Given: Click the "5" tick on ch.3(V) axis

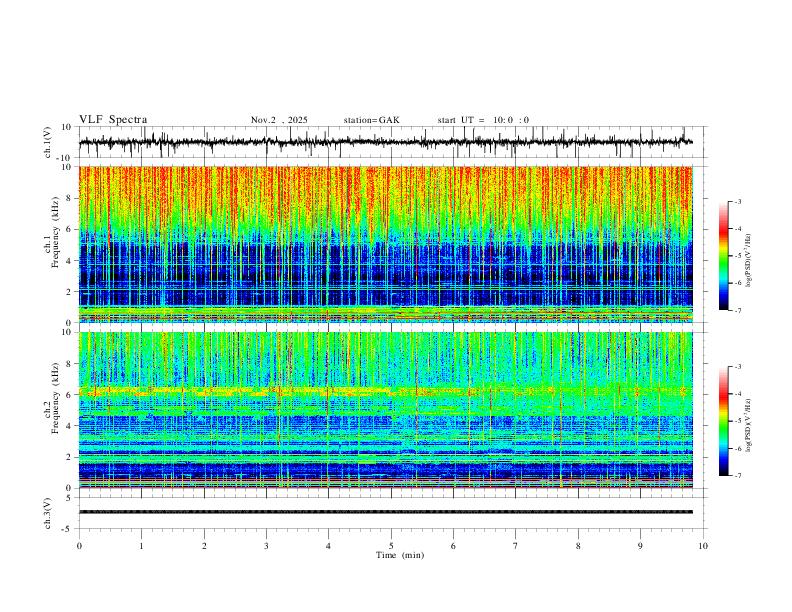Looking at the screenshot, I should pyautogui.click(x=69, y=498).
